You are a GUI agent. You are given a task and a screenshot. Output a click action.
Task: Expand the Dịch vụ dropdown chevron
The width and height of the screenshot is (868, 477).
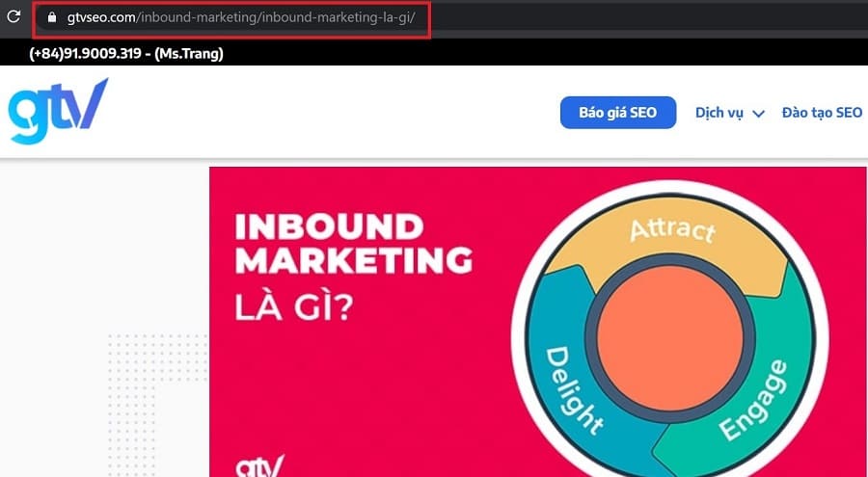click(x=758, y=114)
